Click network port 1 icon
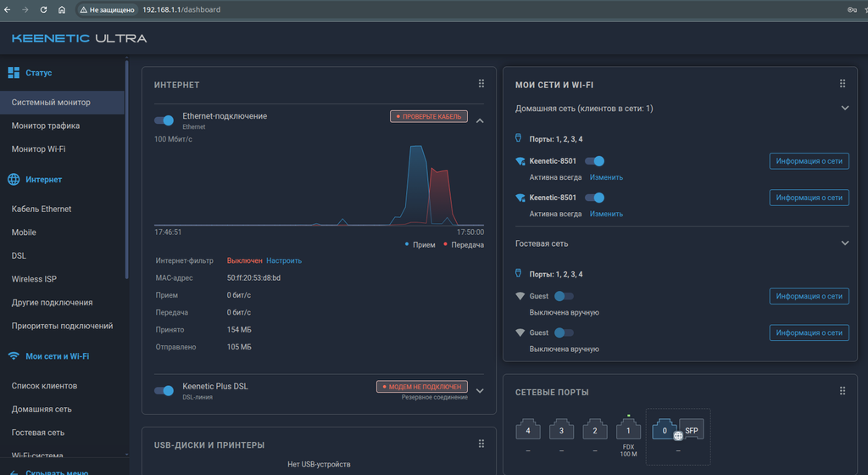The width and height of the screenshot is (868, 475). (628, 429)
